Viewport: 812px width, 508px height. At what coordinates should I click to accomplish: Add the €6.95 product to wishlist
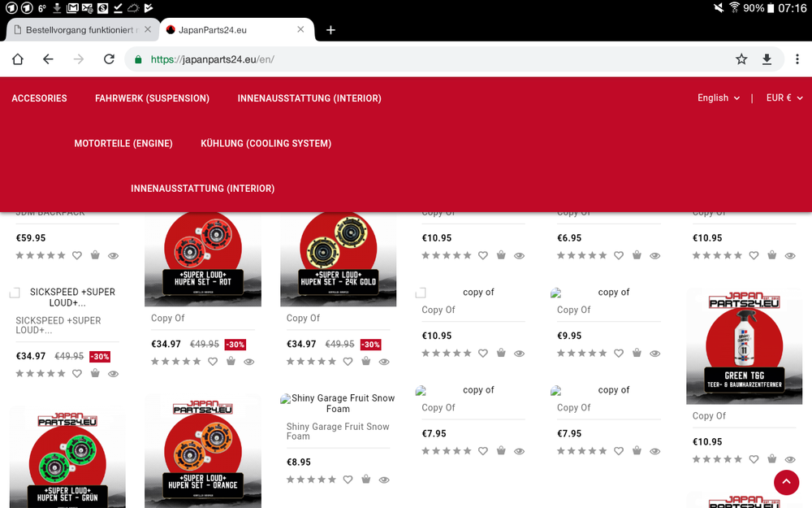click(x=619, y=255)
